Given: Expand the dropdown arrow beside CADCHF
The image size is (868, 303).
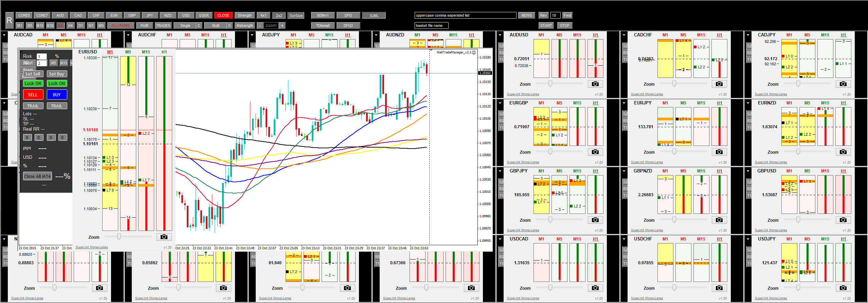Looking at the screenshot, I should [x=624, y=35].
